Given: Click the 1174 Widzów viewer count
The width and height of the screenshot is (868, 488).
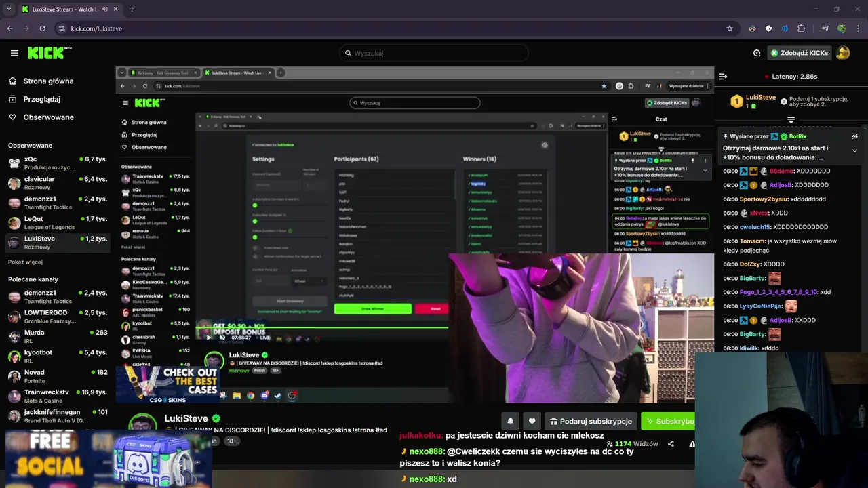Looking at the screenshot, I should click(x=632, y=444).
